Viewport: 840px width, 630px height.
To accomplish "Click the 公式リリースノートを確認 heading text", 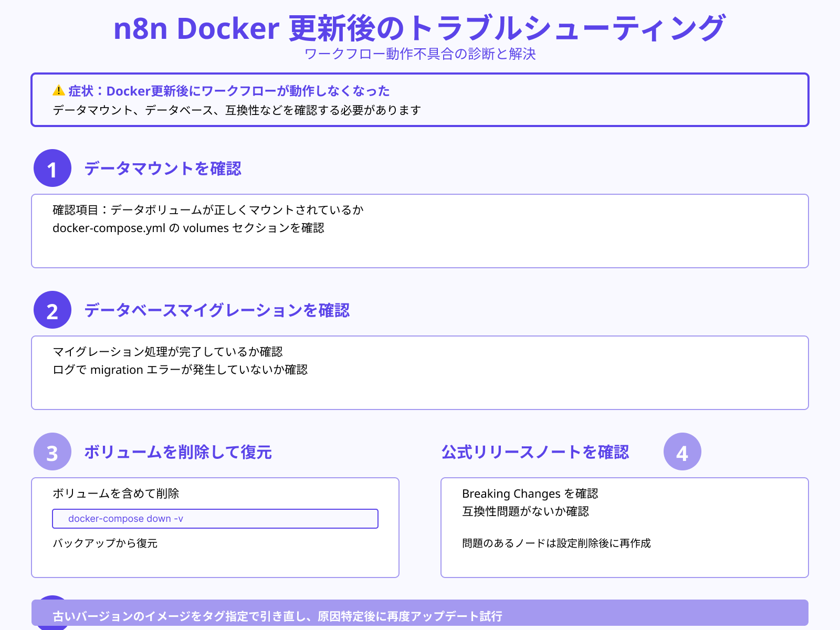I will (x=536, y=451).
